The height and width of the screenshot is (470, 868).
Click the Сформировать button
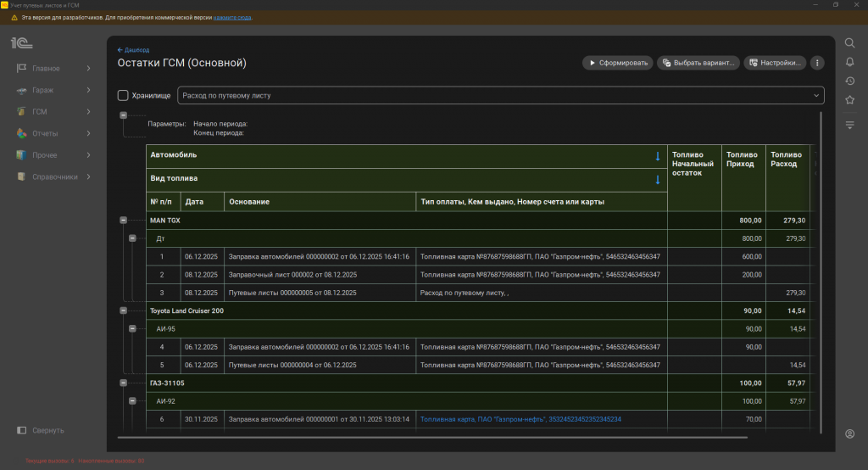[x=617, y=63]
